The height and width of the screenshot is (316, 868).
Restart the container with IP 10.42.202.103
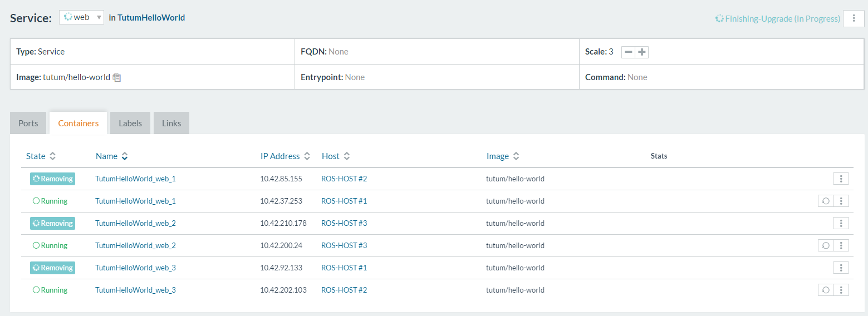coord(826,290)
